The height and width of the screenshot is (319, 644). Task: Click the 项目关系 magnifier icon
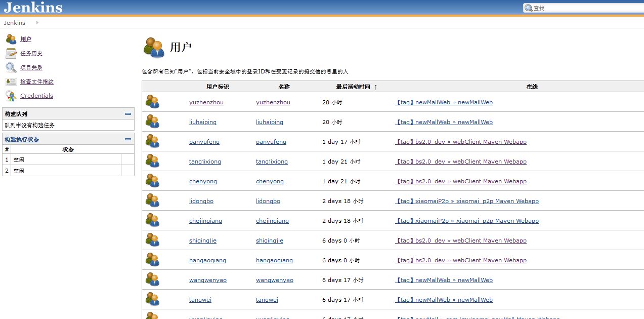click(x=11, y=67)
